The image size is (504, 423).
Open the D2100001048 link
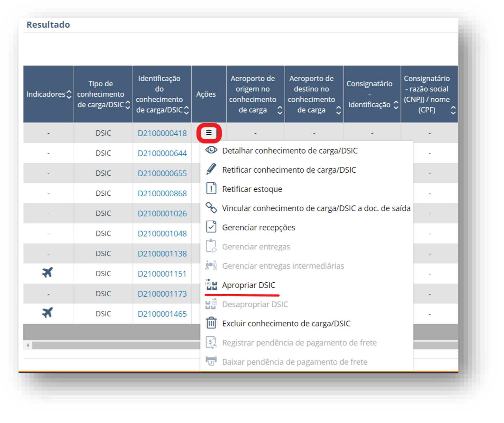(162, 234)
